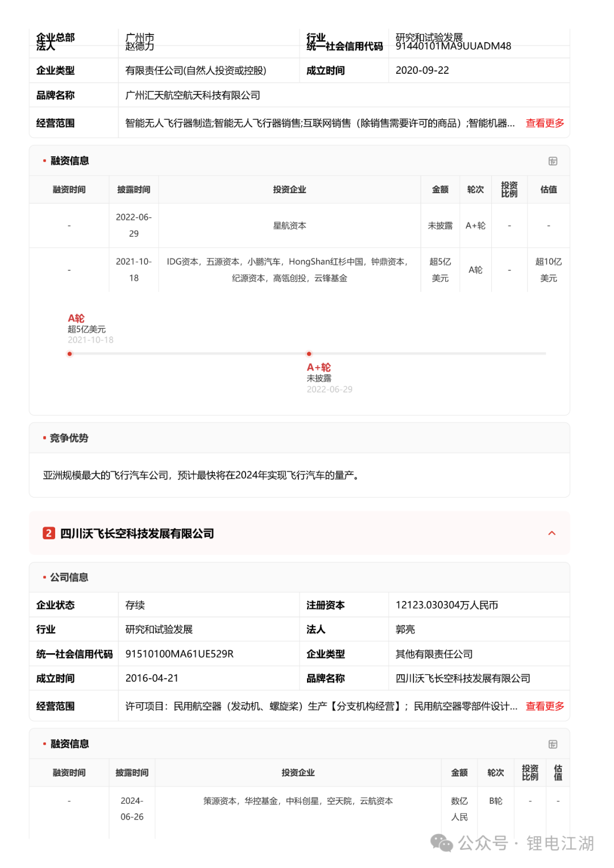The width and height of the screenshot is (614, 868).
Task: Click the founding date 2016-04-21
Action: (152, 678)
